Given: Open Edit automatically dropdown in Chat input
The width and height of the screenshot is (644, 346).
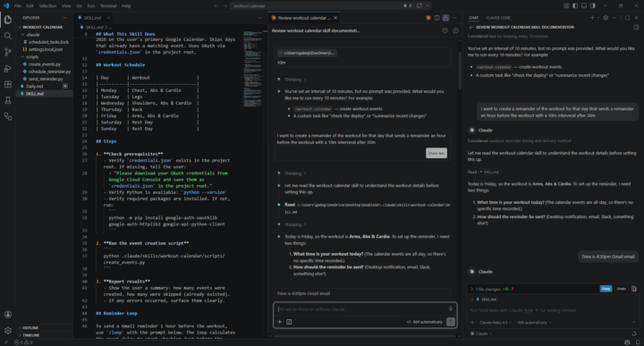Looking at the screenshot, I should coord(534,323).
